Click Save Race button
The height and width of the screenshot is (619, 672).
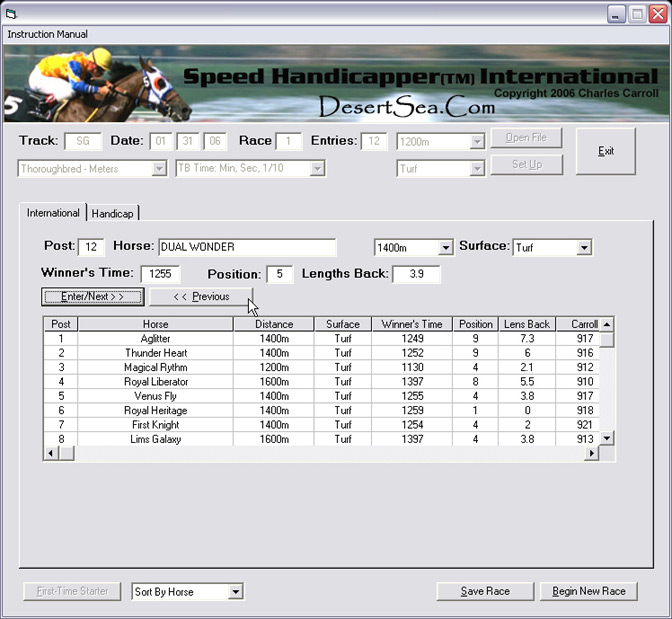485,591
